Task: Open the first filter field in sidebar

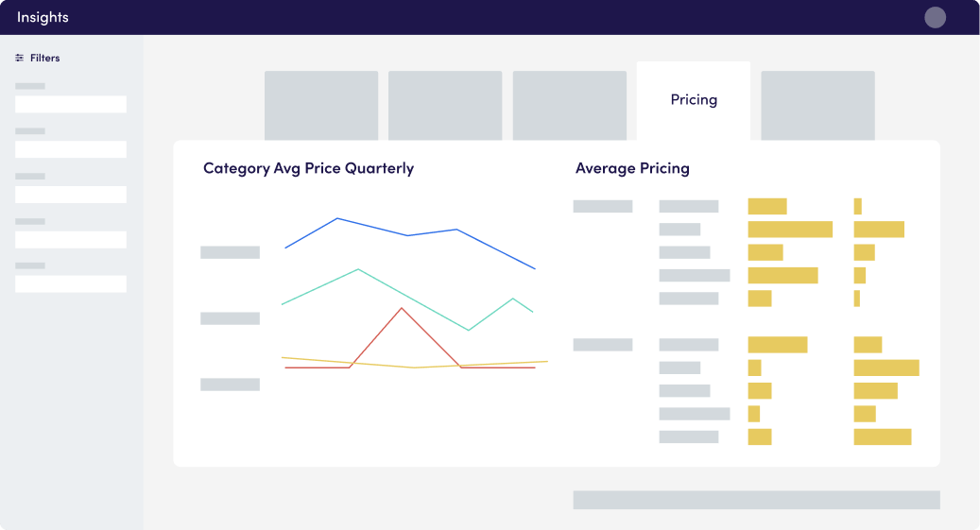Action: (x=71, y=104)
